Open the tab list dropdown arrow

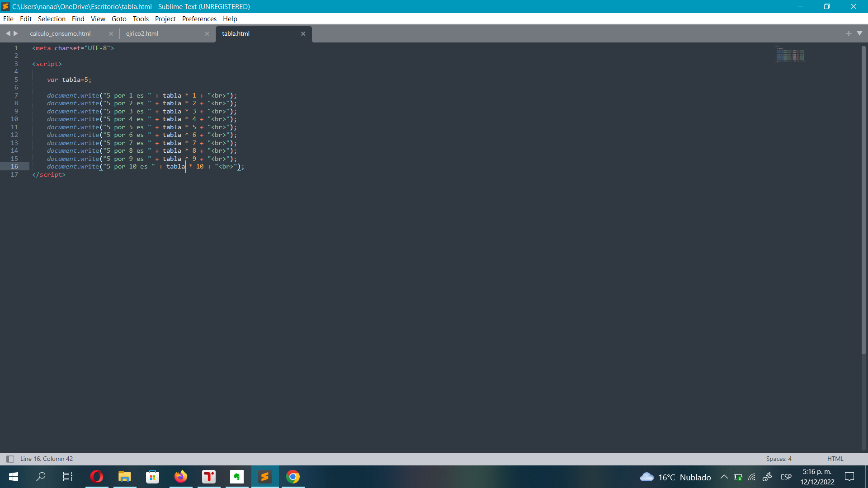[x=859, y=33]
